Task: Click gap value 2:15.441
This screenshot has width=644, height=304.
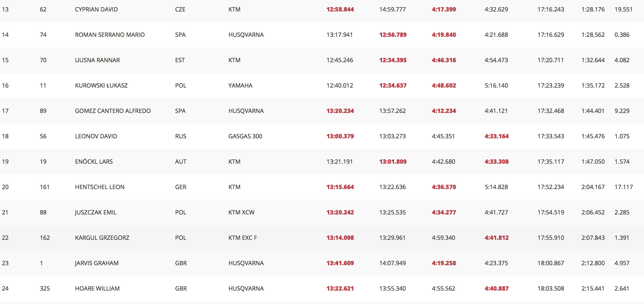Action: point(593,288)
